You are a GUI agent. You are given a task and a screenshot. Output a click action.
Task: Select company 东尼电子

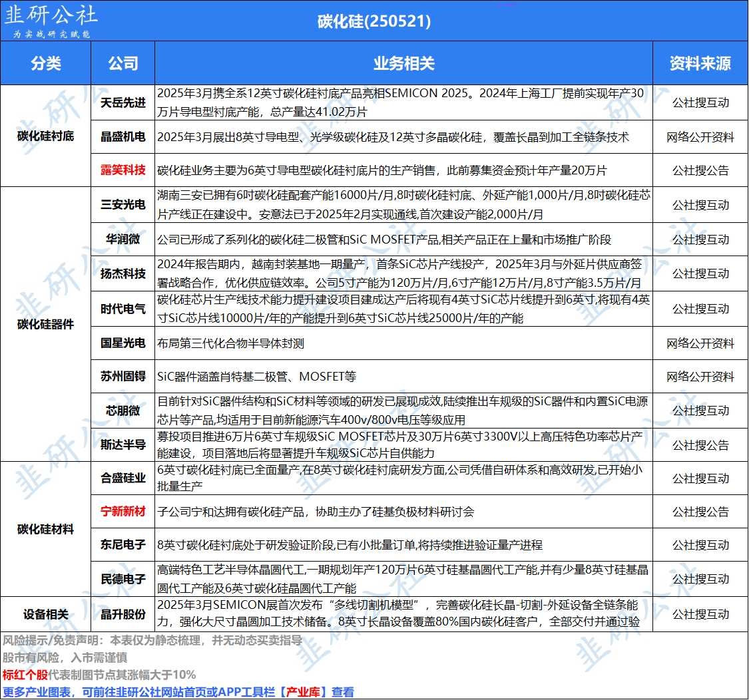[x=123, y=545]
